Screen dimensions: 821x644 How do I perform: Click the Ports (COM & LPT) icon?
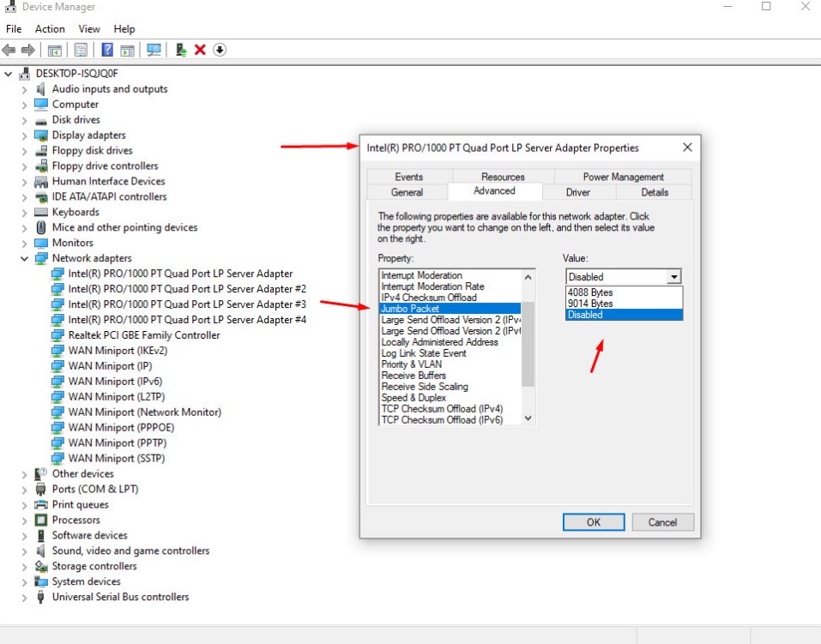[41, 489]
